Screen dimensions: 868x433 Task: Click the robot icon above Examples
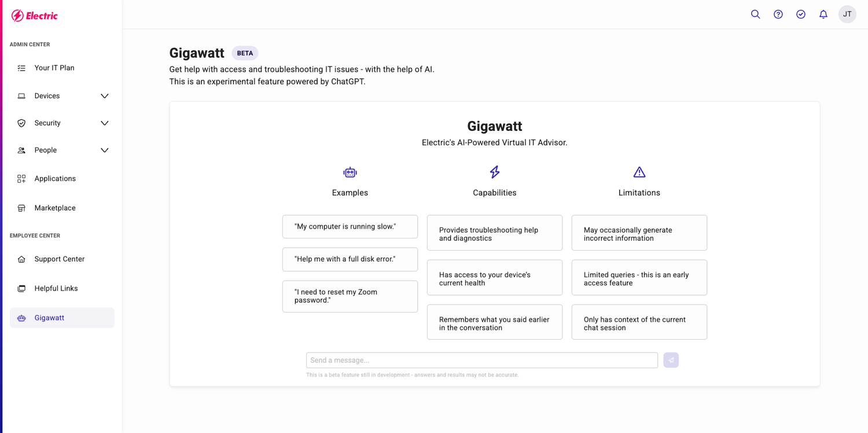(x=350, y=172)
